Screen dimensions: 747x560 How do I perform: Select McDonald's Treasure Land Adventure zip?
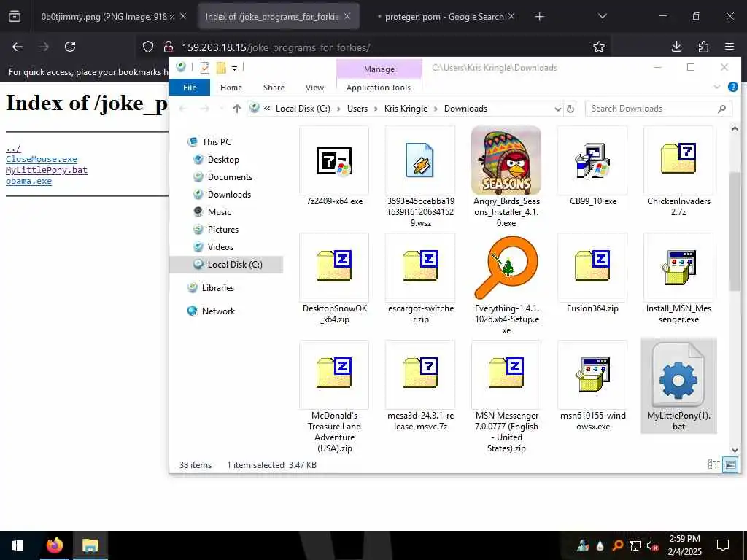click(334, 373)
